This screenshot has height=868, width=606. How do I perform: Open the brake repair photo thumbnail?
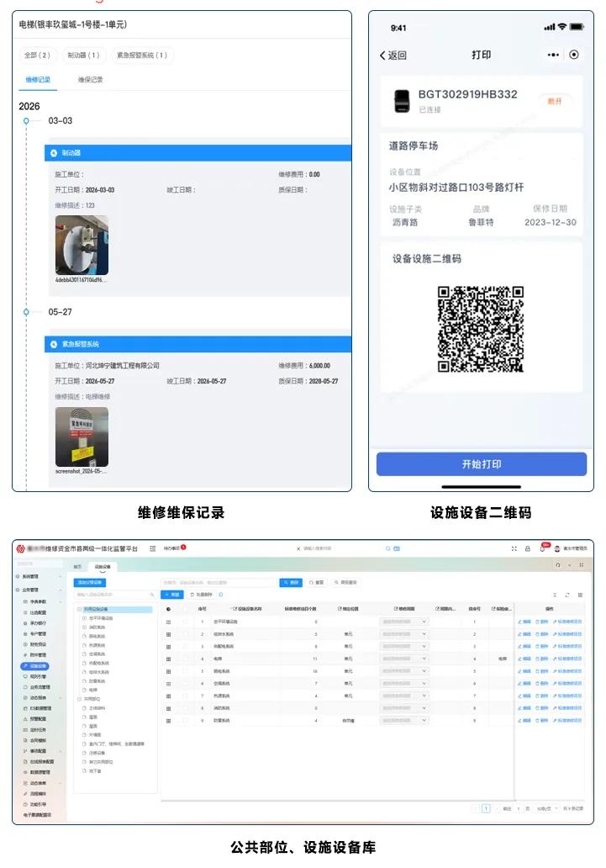[x=82, y=246]
